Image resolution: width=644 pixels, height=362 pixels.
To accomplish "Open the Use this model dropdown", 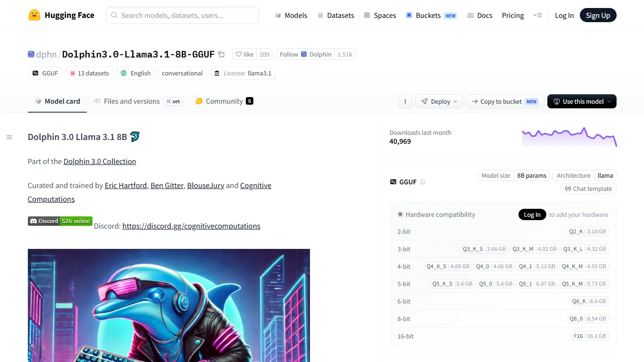I will coord(582,101).
